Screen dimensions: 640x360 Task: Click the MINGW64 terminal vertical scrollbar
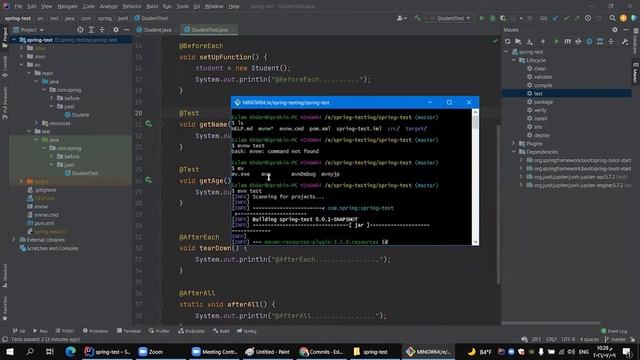(x=475, y=177)
